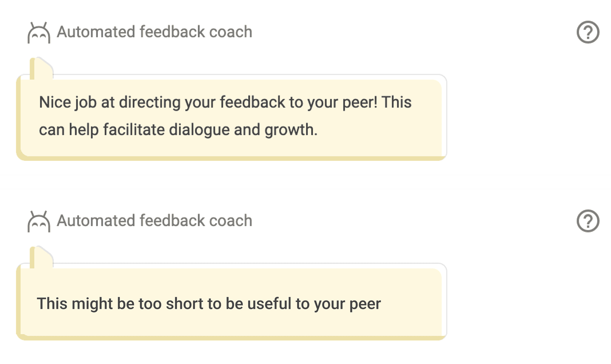Click the speech tail of the second bubble
This screenshot has width=611, height=364.
point(41,257)
